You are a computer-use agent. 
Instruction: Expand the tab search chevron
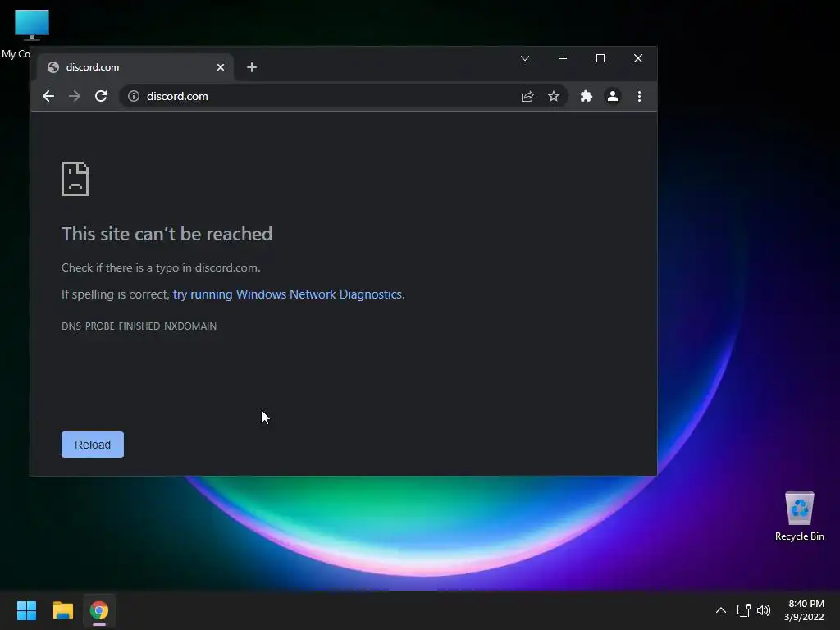point(525,58)
